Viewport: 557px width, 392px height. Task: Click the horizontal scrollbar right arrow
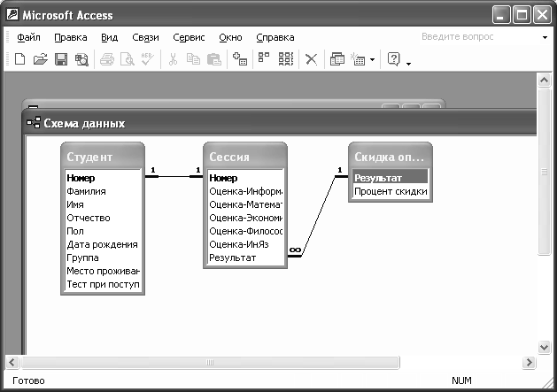pyautogui.click(x=529, y=363)
